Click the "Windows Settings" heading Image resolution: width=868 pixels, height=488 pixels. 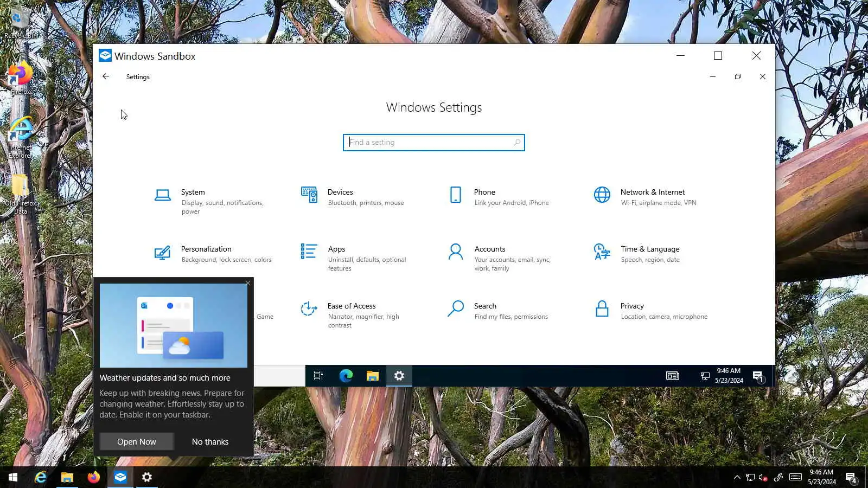coord(434,107)
